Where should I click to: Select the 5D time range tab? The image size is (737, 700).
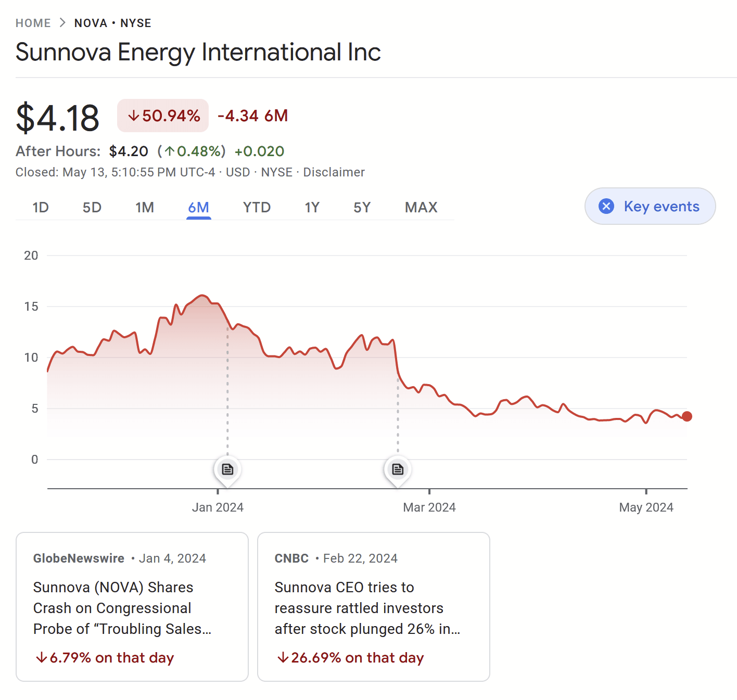[92, 208]
